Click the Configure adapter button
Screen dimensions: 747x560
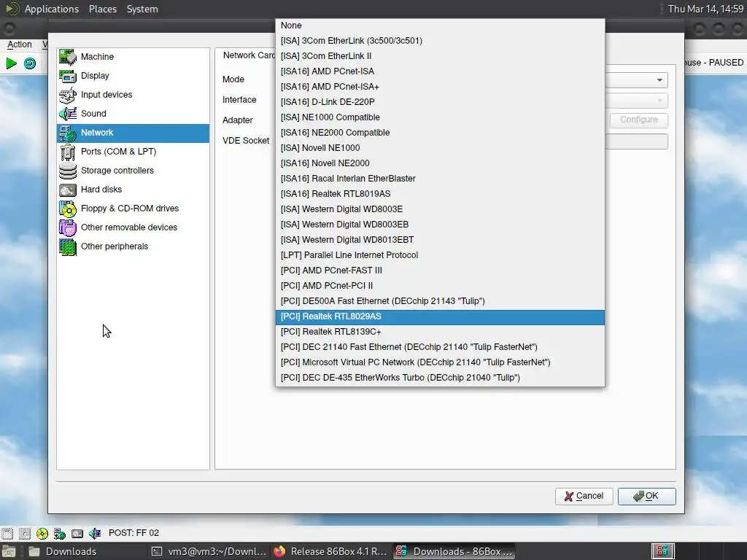point(639,120)
